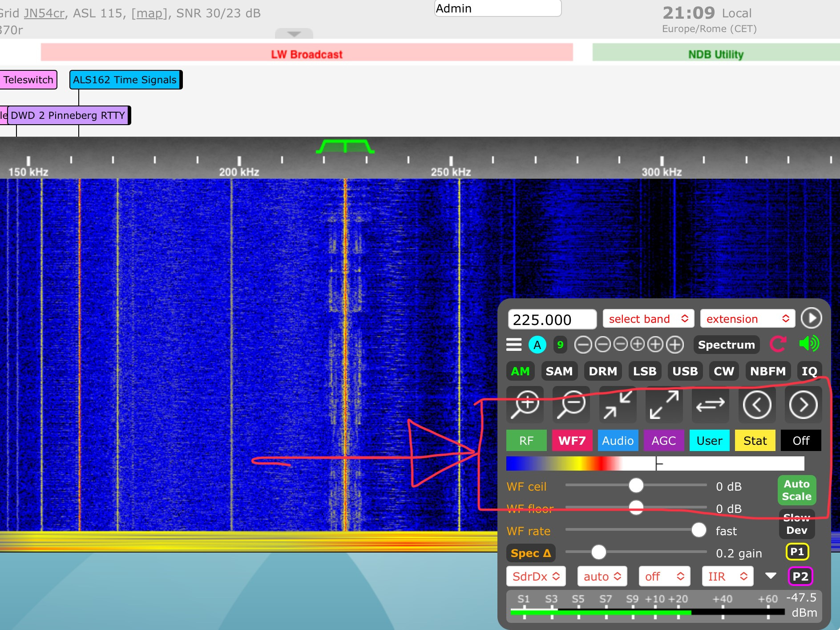The width and height of the screenshot is (840, 630).
Task: Click the largest minus frequency step button
Action: click(x=583, y=345)
